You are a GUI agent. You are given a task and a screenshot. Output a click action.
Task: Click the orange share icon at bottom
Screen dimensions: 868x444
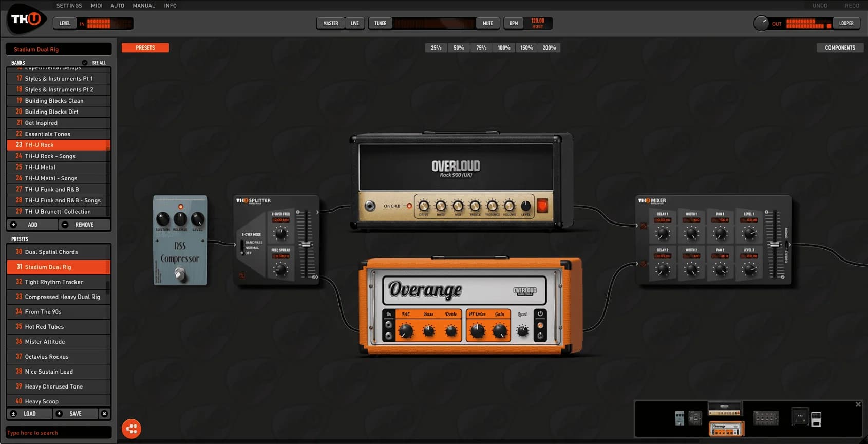131,429
